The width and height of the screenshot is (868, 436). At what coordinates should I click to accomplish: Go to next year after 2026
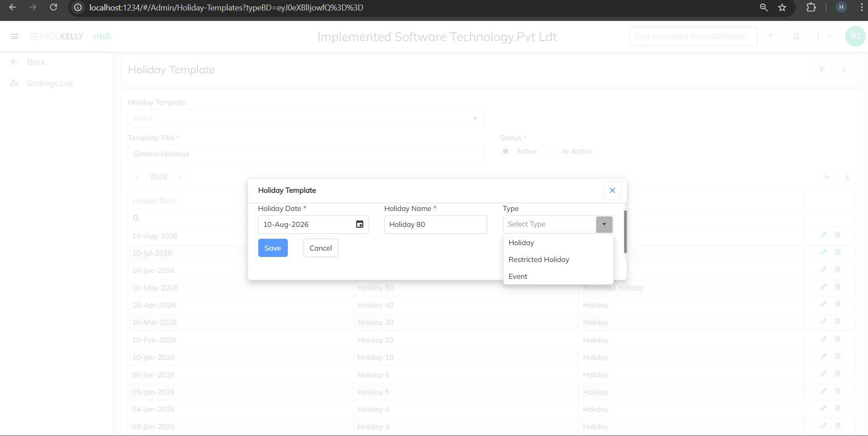(180, 177)
